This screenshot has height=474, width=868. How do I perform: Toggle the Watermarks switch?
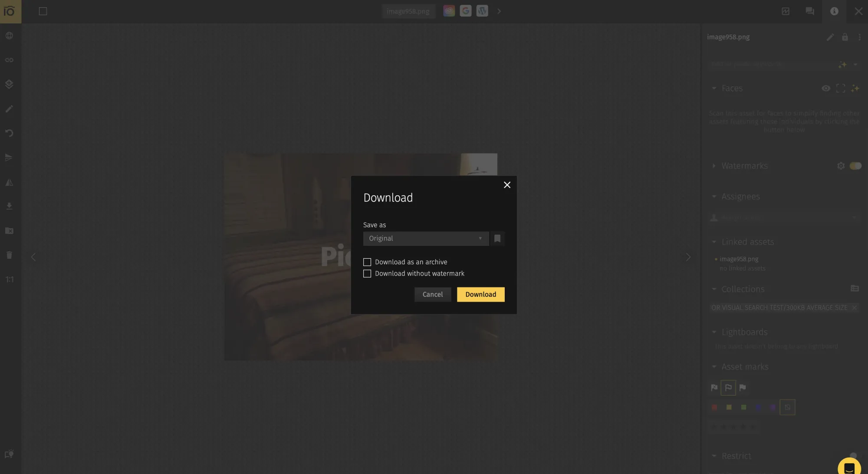pos(855,166)
